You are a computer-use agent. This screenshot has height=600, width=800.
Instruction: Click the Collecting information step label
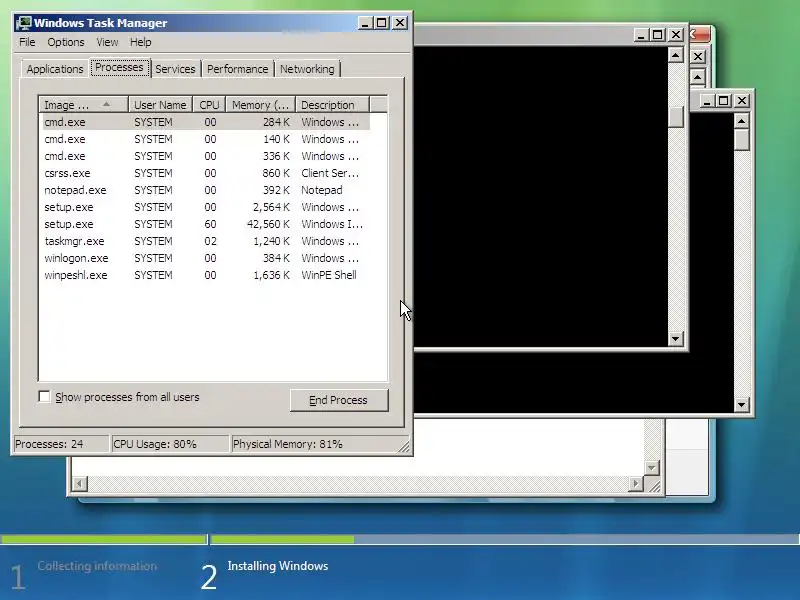tap(97, 566)
